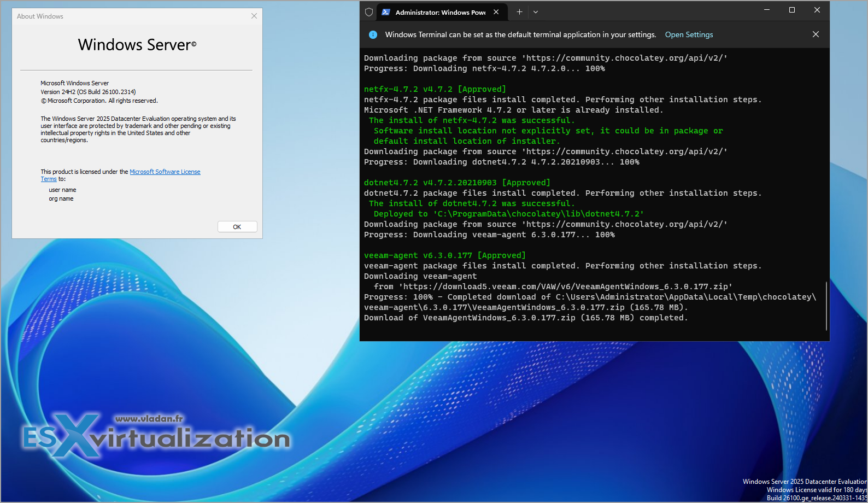Click the blue info icon in notification bar
Image resolution: width=868 pixels, height=503 pixels.
coord(373,34)
